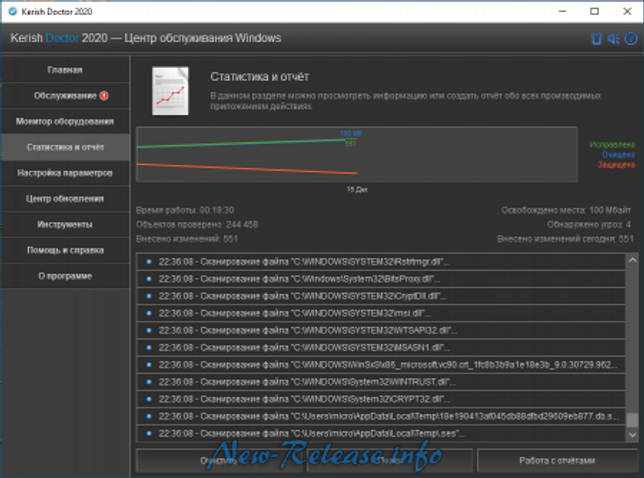Click the bullet icon of the Rstrtmgr.dll log entry

(x=149, y=262)
